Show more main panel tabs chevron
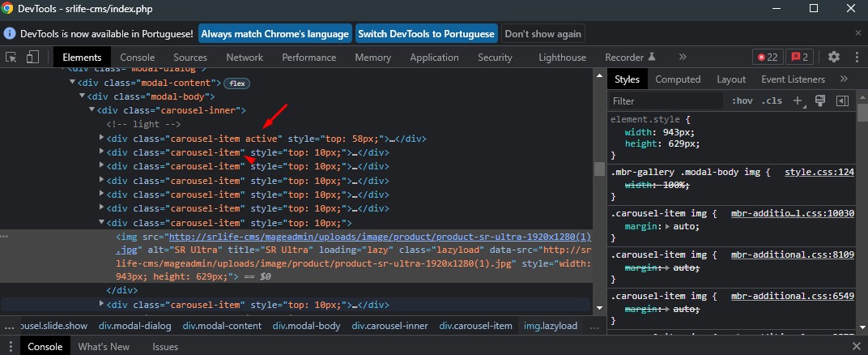The height and width of the screenshot is (355, 868). [683, 57]
